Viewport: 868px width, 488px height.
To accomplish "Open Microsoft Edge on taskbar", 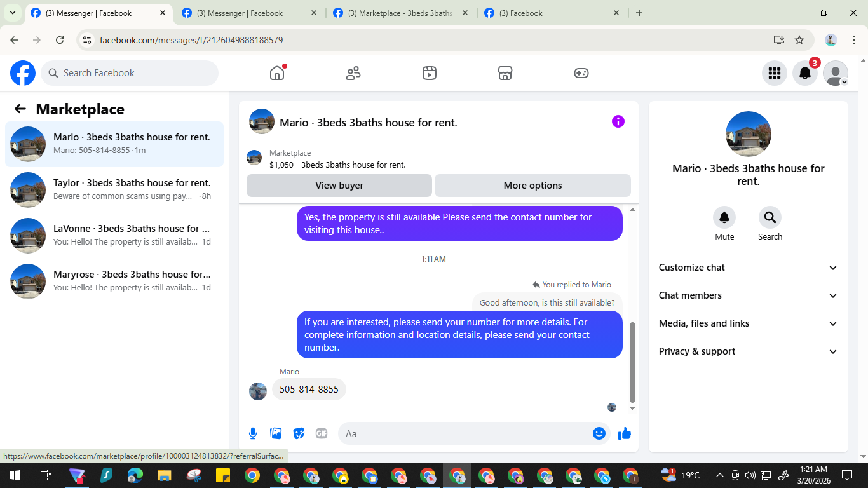I will point(135,475).
